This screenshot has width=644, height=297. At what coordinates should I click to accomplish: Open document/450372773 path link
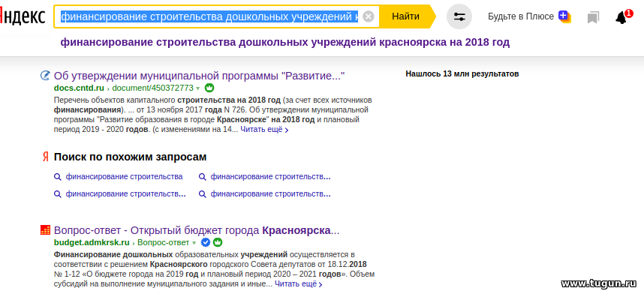pos(153,88)
